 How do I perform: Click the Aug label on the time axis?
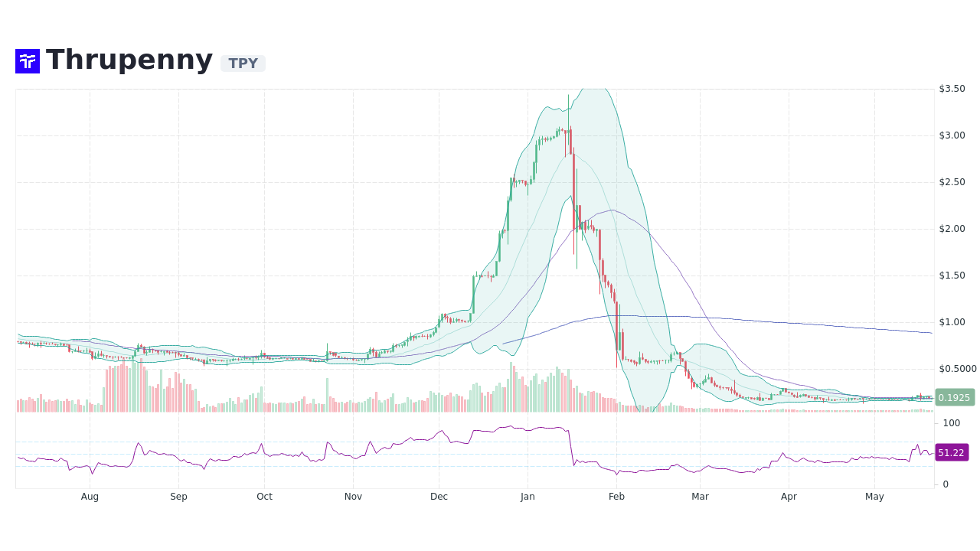pos(90,497)
